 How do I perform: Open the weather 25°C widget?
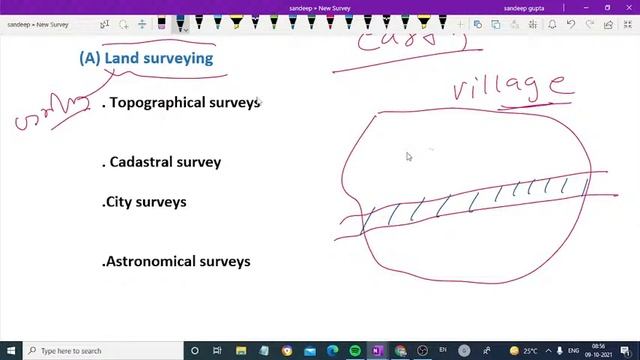pos(523,351)
